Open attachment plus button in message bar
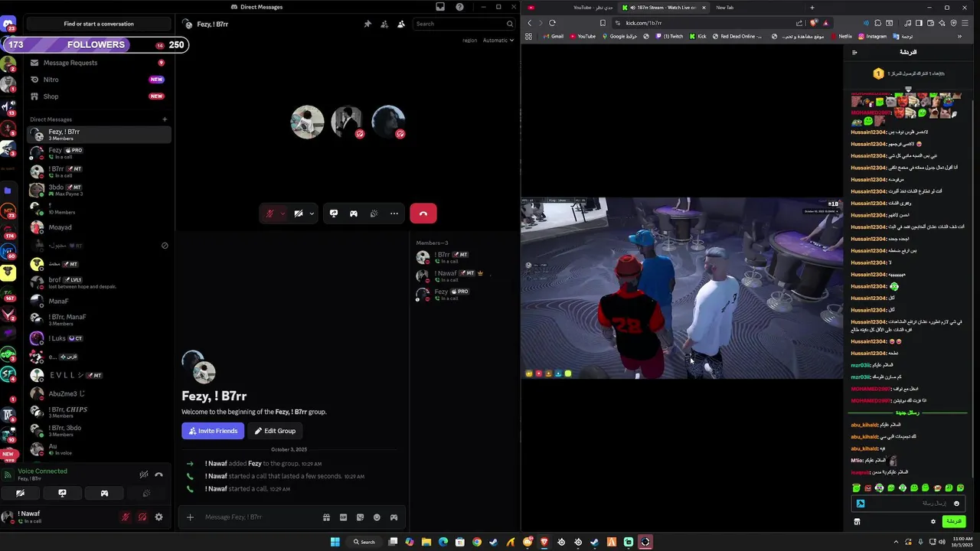Viewport: 980px width, 551px height. pyautogui.click(x=190, y=517)
